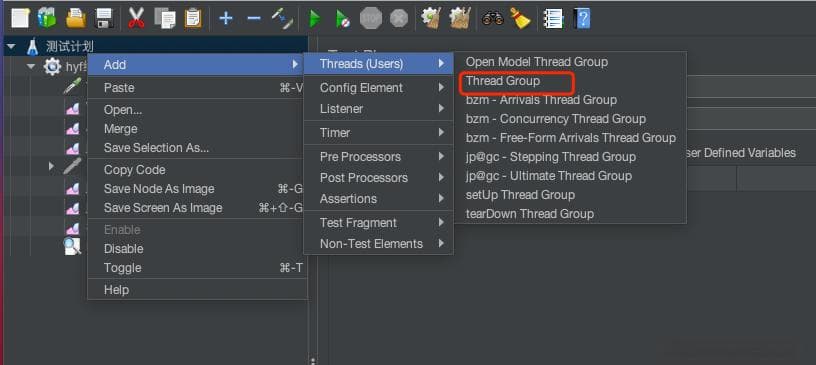816x365 pixels.
Task: Open the Templates icon in toolbar
Action: (x=47, y=19)
